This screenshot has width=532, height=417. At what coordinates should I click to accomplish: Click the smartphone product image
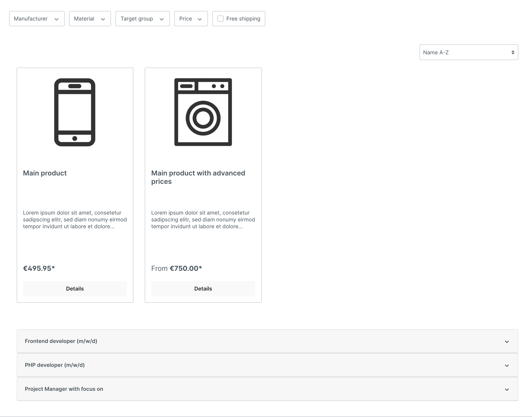[x=75, y=112]
